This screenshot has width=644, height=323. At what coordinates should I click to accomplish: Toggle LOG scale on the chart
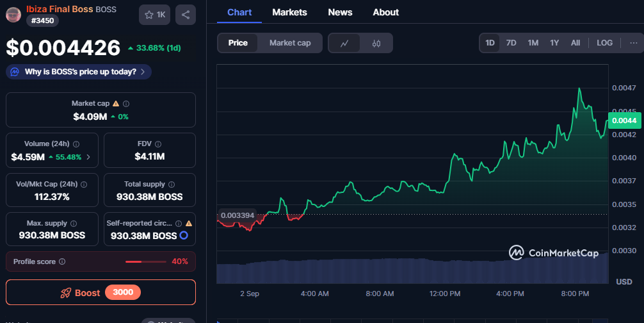pos(604,43)
